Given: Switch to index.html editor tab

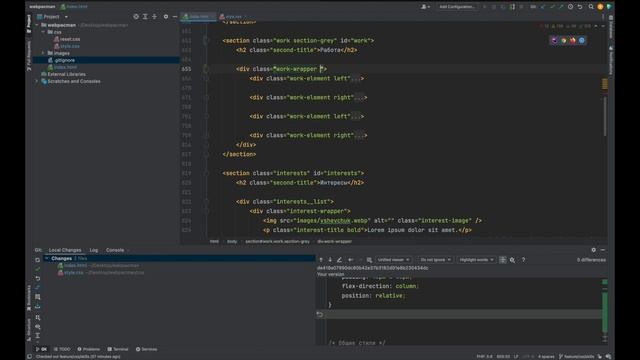Looking at the screenshot, I should pos(198,17).
